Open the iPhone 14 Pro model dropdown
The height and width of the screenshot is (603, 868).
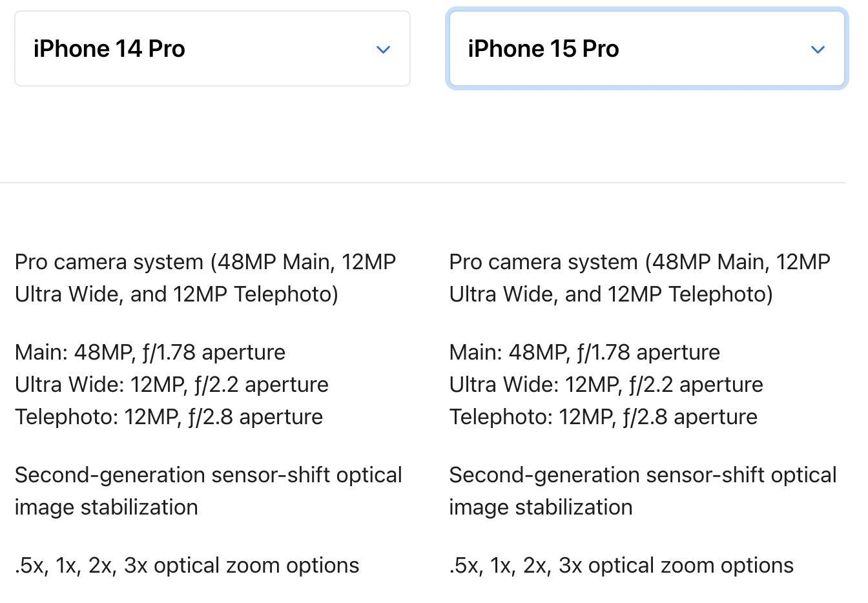coord(212,48)
